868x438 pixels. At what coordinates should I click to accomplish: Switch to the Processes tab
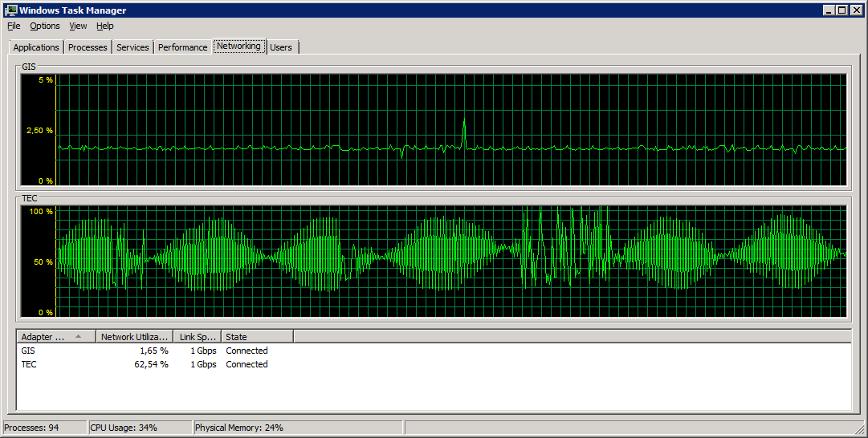click(x=88, y=47)
